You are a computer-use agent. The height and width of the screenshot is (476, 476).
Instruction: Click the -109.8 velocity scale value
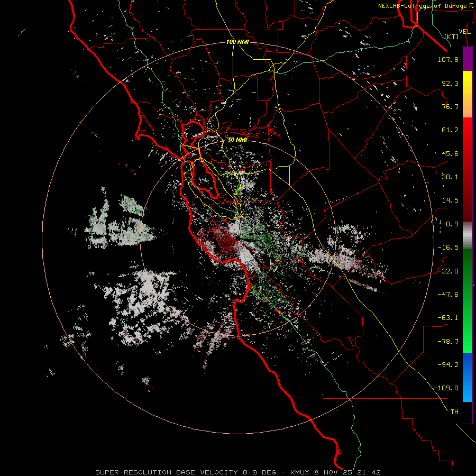click(446, 388)
